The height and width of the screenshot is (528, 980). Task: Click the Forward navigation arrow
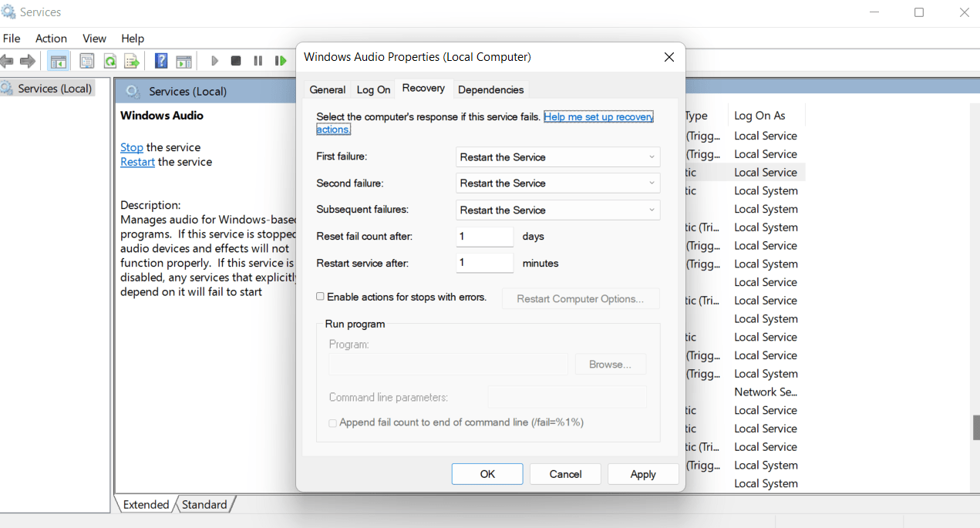pos(29,60)
